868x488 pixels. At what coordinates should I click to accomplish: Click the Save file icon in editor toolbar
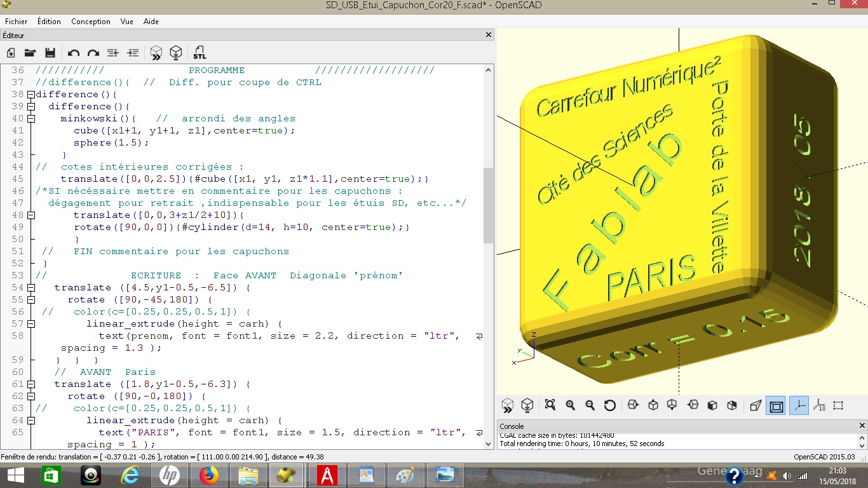click(x=50, y=53)
